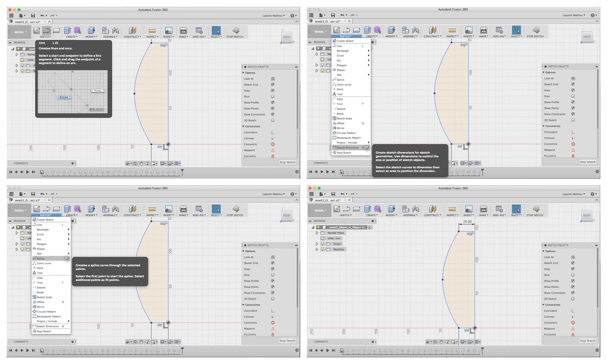In the window with the Sketch Dimension tooltip, toggle the Snap checkbox
607x364 pixels.
pyautogui.click(x=573, y=90)
